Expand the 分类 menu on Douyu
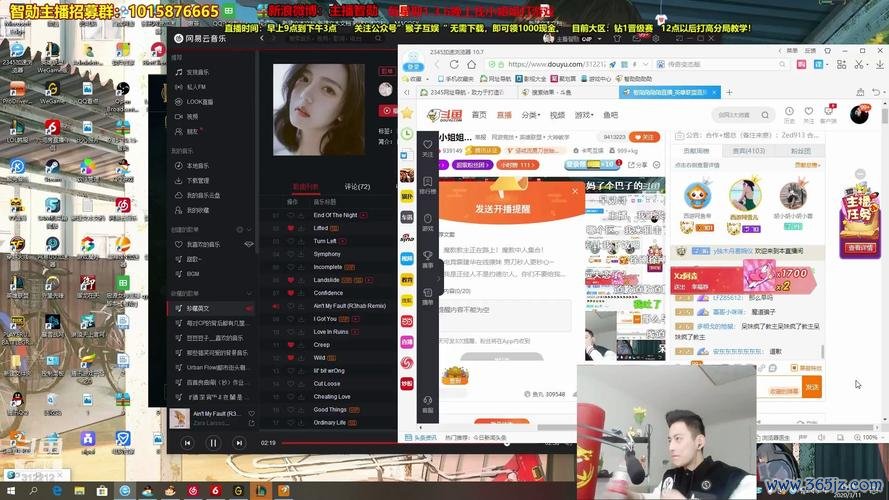This screenshot has width=889, height=500. pos(531,115)
